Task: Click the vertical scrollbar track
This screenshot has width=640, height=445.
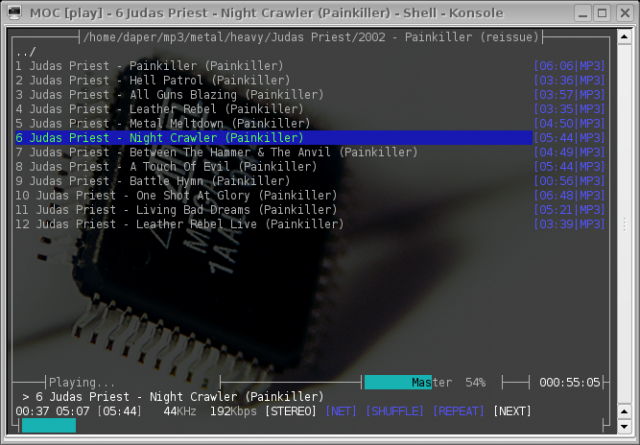Action: [624, 225]
